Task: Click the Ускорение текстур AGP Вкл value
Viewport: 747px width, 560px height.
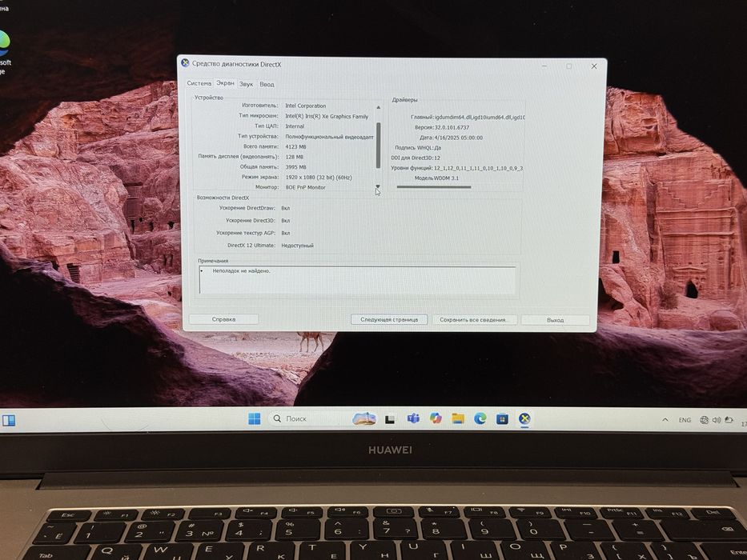Action: tap(285, 234)
